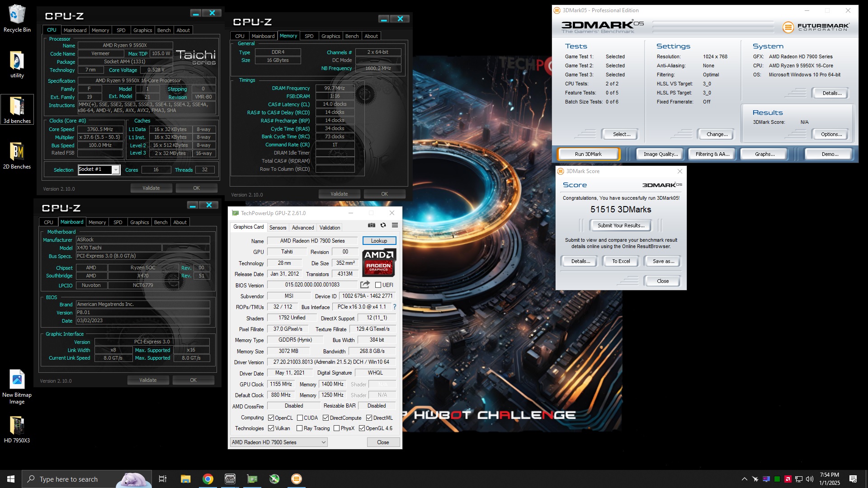Click the BIOS version share/export icon

[365, 285]
